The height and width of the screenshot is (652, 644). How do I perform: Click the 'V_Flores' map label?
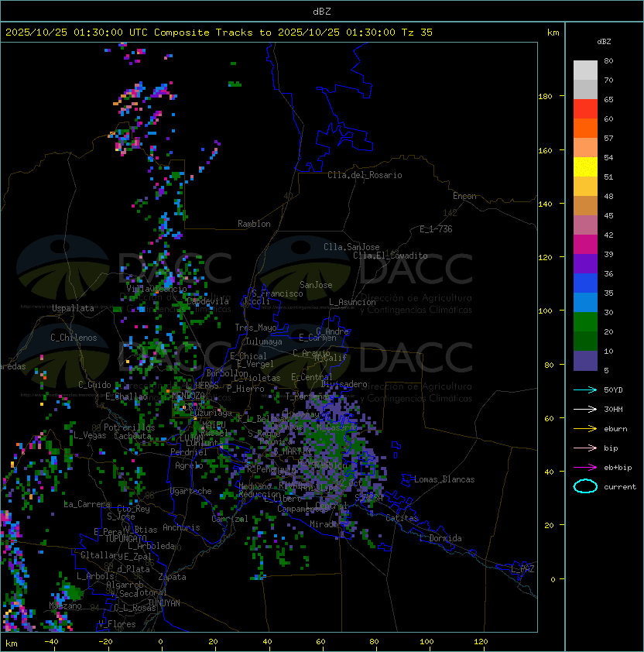point(117,625)
